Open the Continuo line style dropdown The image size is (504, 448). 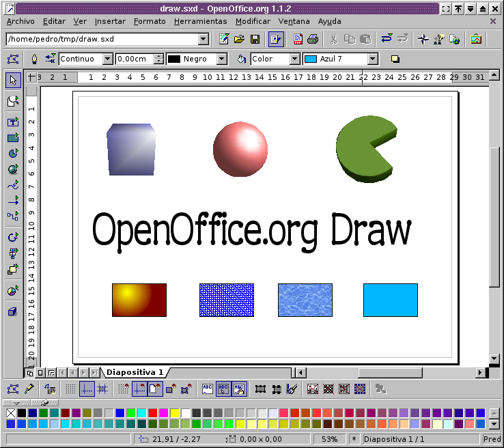click(107, 59)
